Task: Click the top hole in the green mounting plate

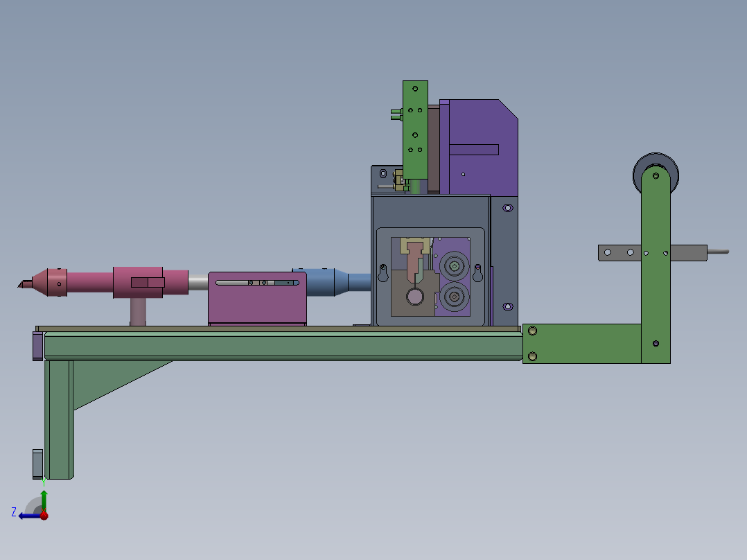Action: (x=415, y=89)
